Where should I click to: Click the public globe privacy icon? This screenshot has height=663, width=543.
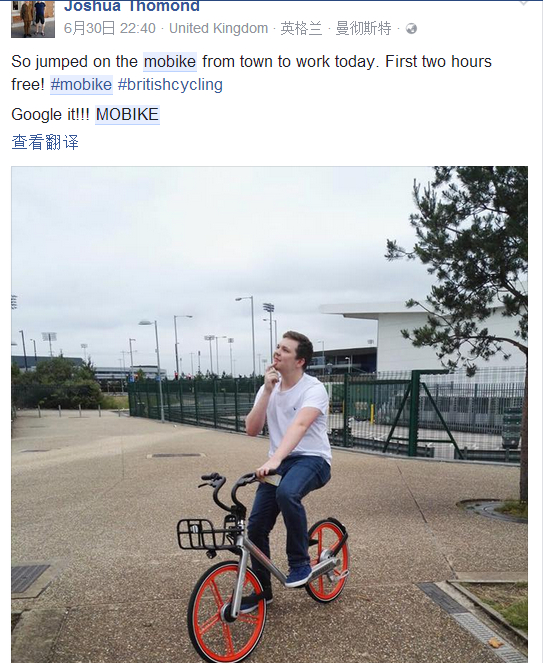click(x=411, y=29)
